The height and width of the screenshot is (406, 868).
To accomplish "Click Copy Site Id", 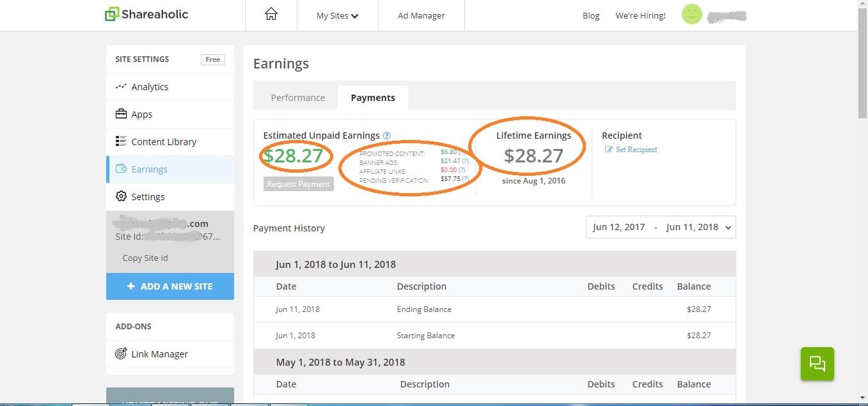I will (x=145, y=258).
